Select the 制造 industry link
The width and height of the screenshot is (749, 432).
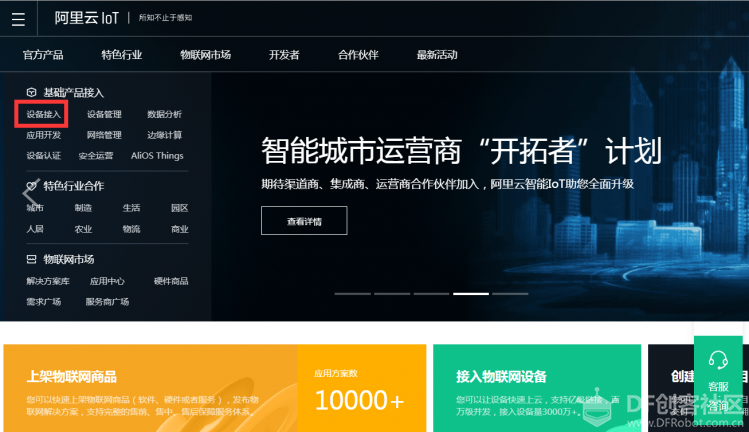pyautogui.click(x=83, y=208)
